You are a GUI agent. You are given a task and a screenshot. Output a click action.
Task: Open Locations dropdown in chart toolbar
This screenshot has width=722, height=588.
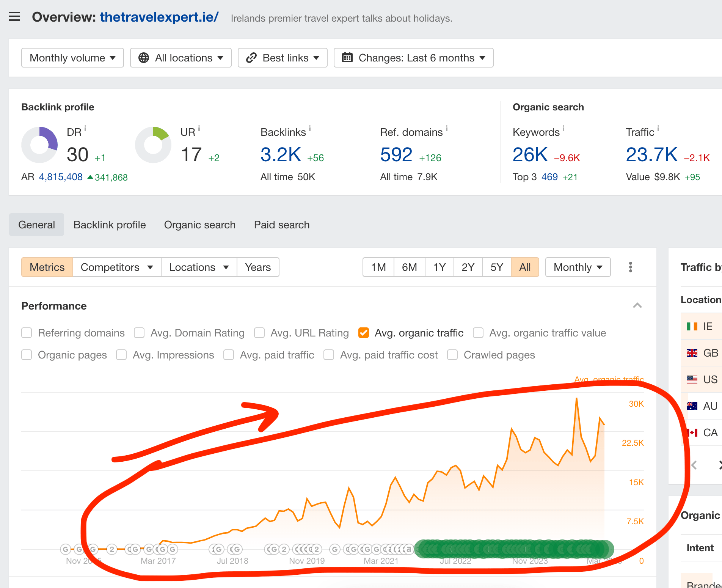(199, 267)
